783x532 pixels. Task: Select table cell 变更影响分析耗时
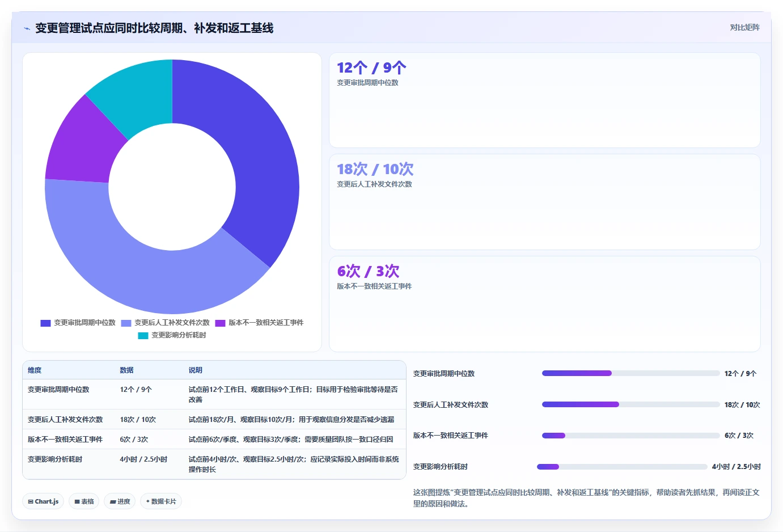[55, 459]
